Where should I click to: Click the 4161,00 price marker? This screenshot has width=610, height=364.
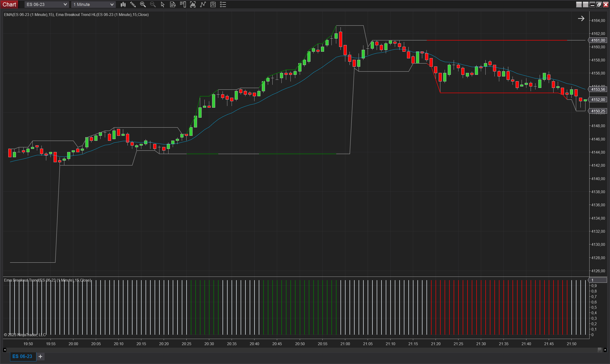click(598, 40)
